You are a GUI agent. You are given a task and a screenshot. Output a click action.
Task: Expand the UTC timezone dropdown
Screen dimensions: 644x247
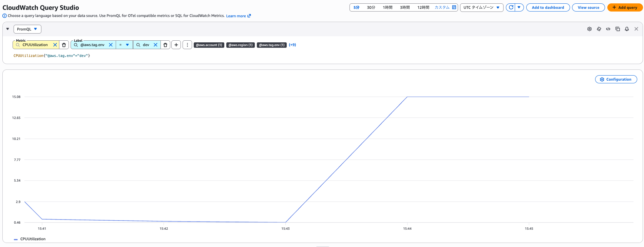[481, 7]
